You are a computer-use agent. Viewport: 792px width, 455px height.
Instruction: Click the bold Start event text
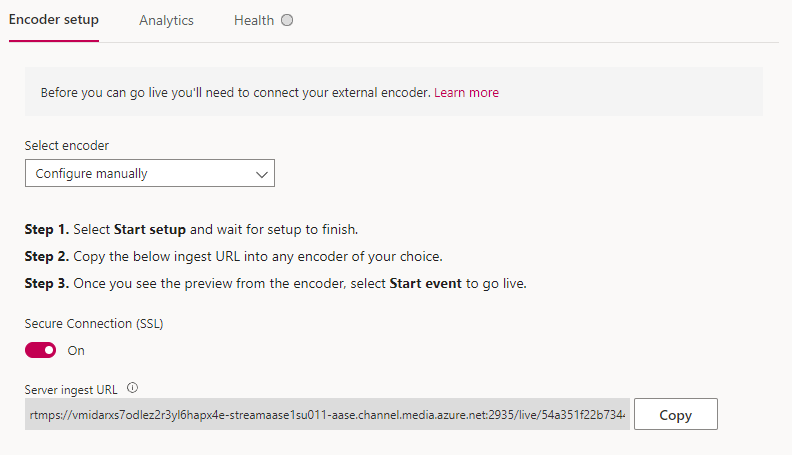tap(425, 283)
